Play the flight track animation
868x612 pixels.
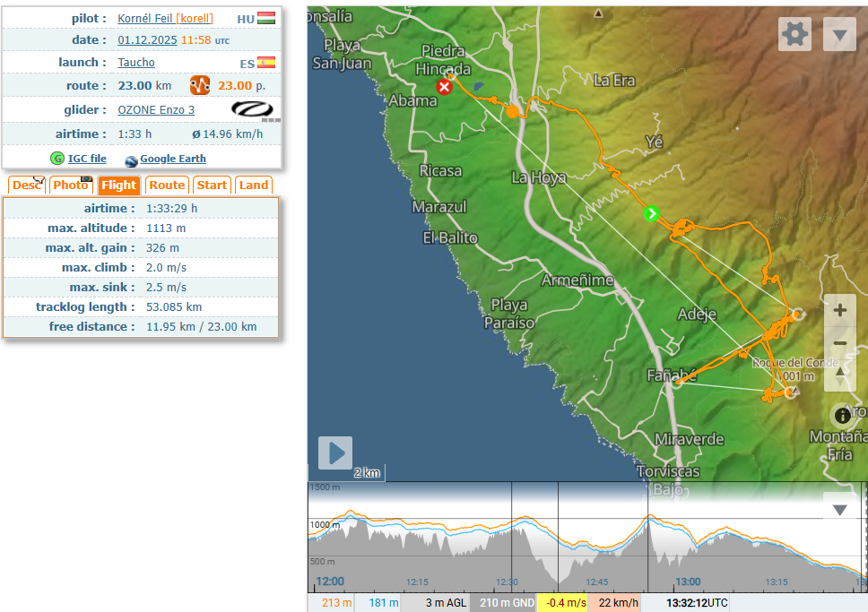click(x=335, y=453)
